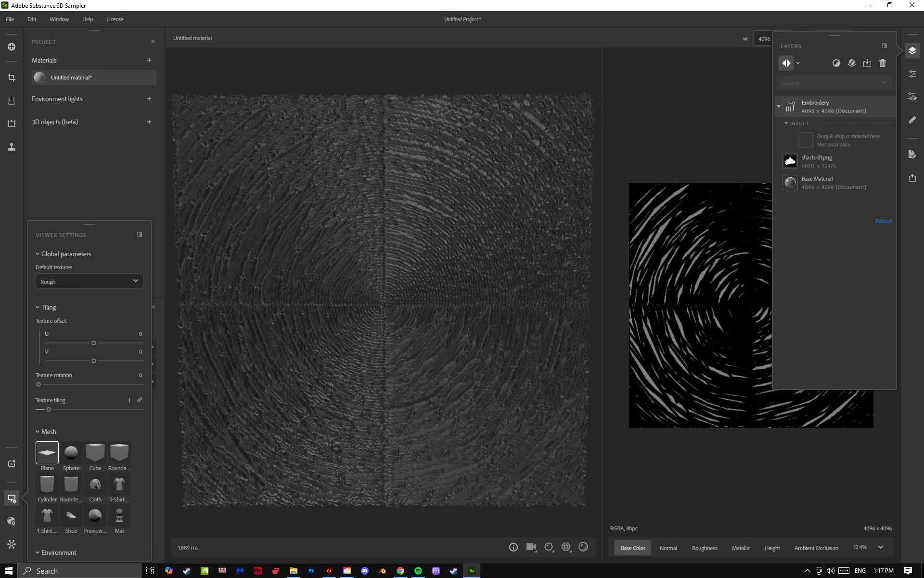Click the Reload link
The width and height of the screenshot is (924, 578).
[883, 221]
